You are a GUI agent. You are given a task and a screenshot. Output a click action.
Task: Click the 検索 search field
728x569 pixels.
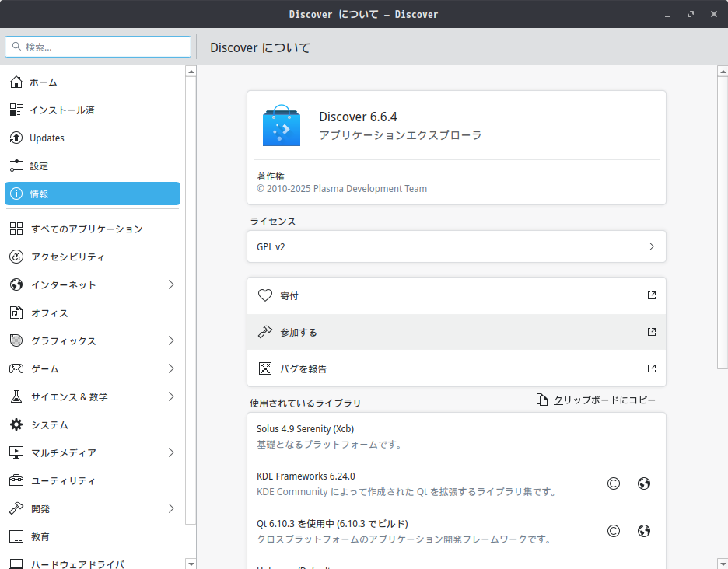click(x=98, y=47)
